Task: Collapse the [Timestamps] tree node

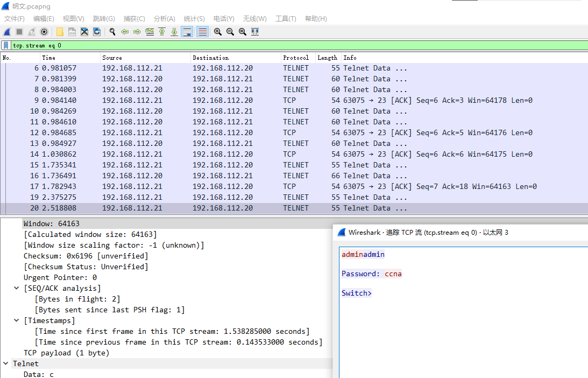Action: pos(17,320)
